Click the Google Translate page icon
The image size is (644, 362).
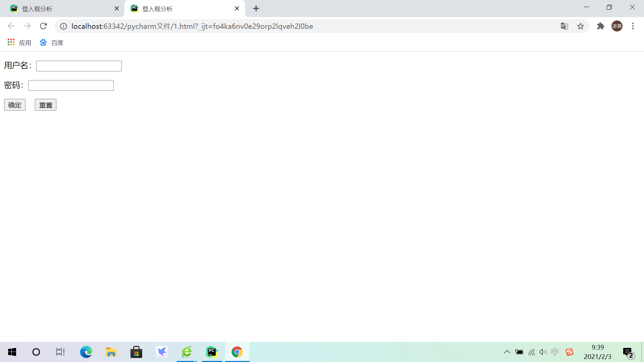pyautogui.click(x=565, y=26)
